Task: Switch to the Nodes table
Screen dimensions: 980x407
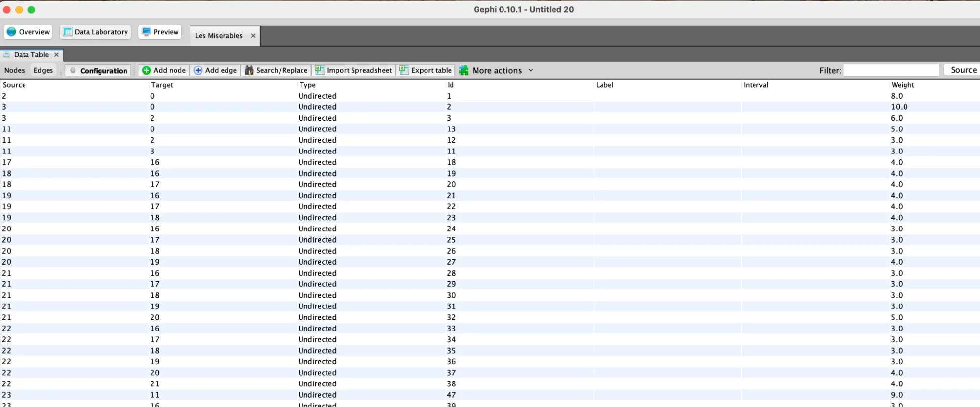Action: pos(14,70)
